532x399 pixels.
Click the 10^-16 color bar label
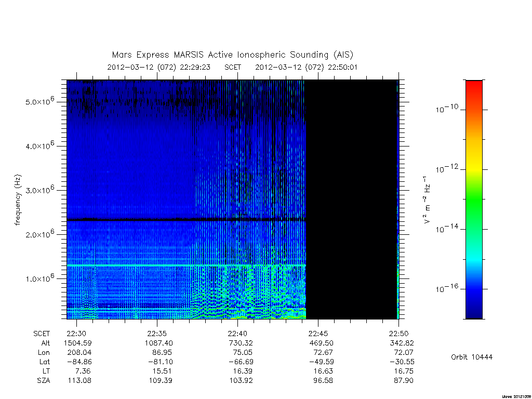point(447,288)
